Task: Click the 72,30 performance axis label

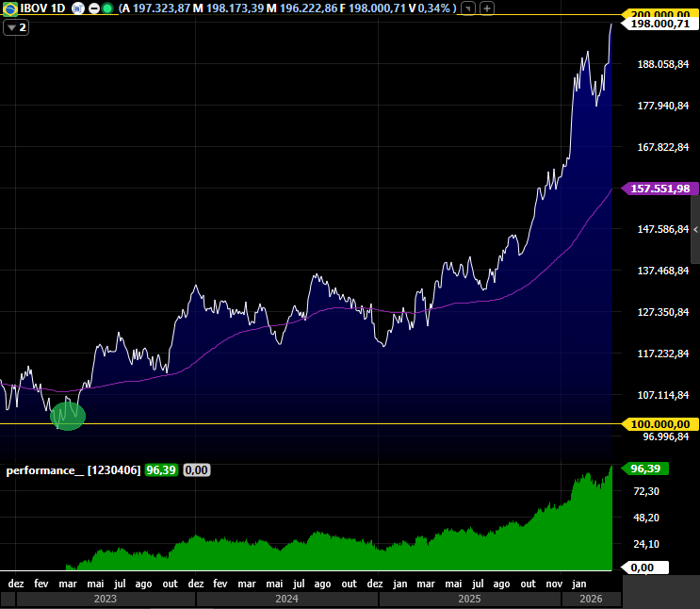Action: 646,491
